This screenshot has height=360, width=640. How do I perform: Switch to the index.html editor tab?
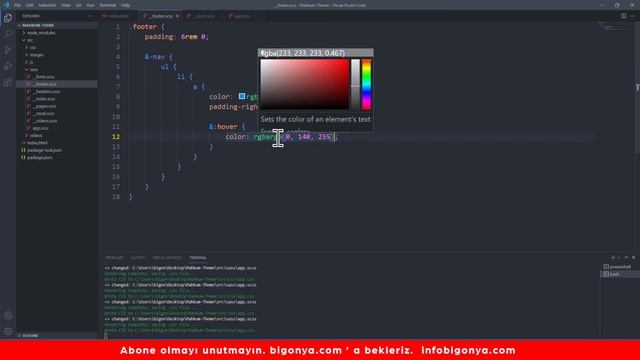point(118,16)
